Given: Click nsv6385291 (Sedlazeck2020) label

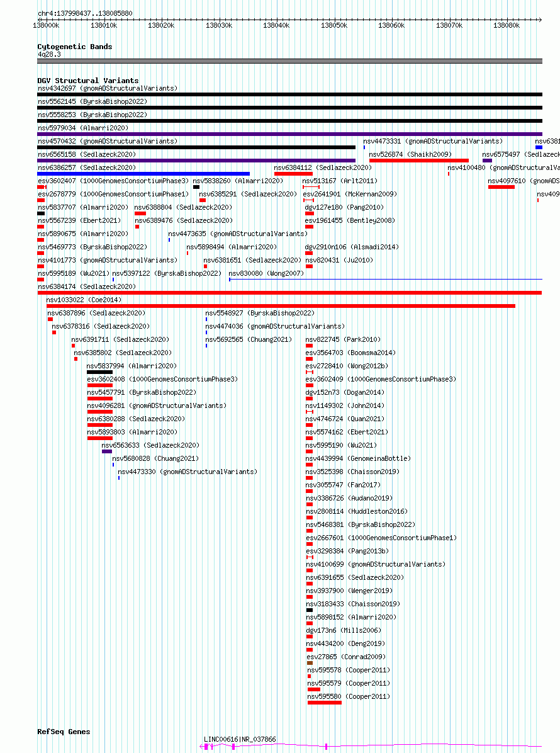Looking at the screenshot, I should point(248,194).
